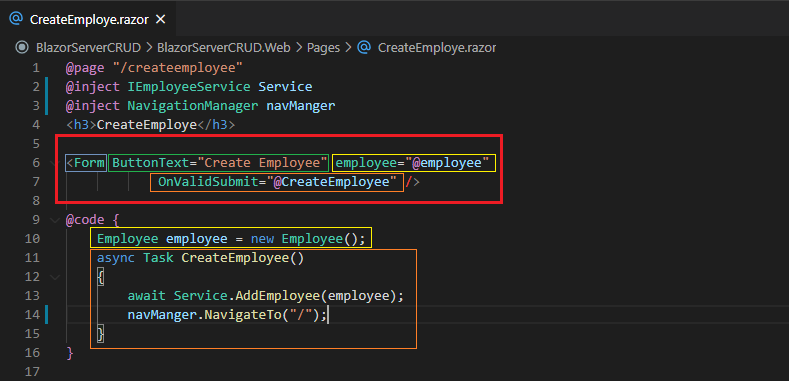
Task: Collapse the CreateEmployee method fold at line 12
Action: (x=54, y=277)
